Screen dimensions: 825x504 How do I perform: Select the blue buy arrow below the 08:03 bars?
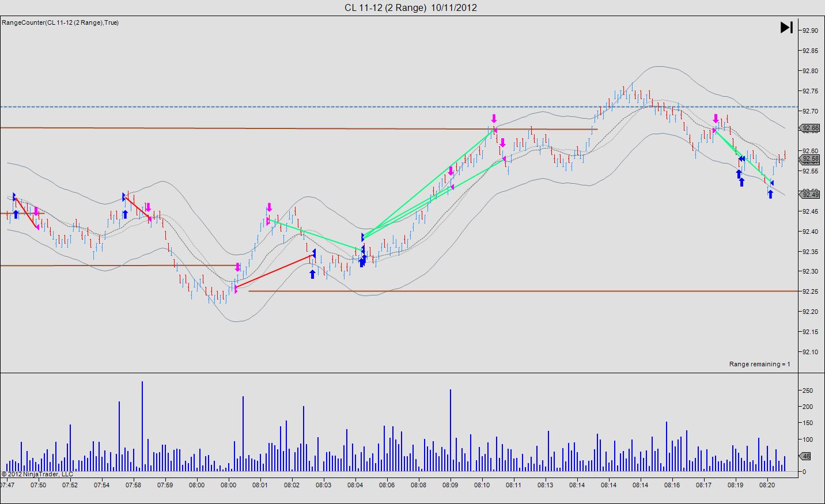click(x=312, y=274)
